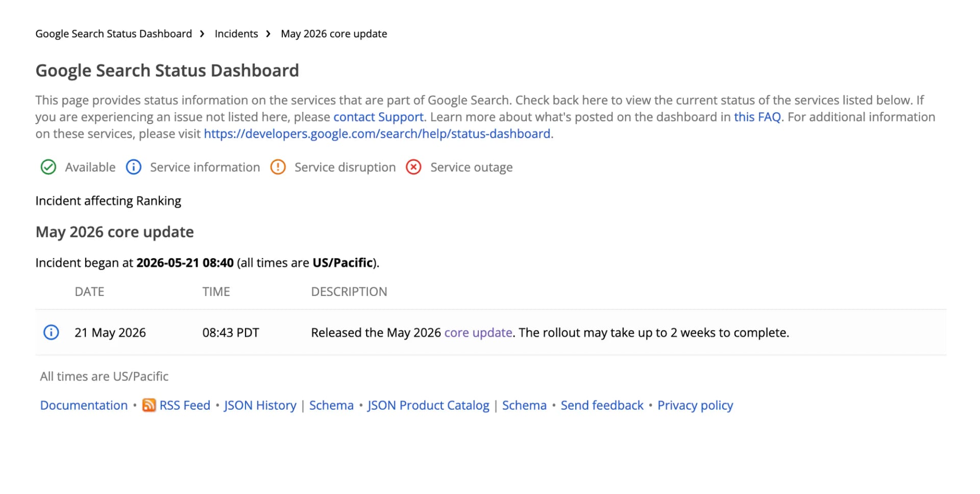Open the RSS Feed link
The image size is (980, 494).
click(185, 405)
